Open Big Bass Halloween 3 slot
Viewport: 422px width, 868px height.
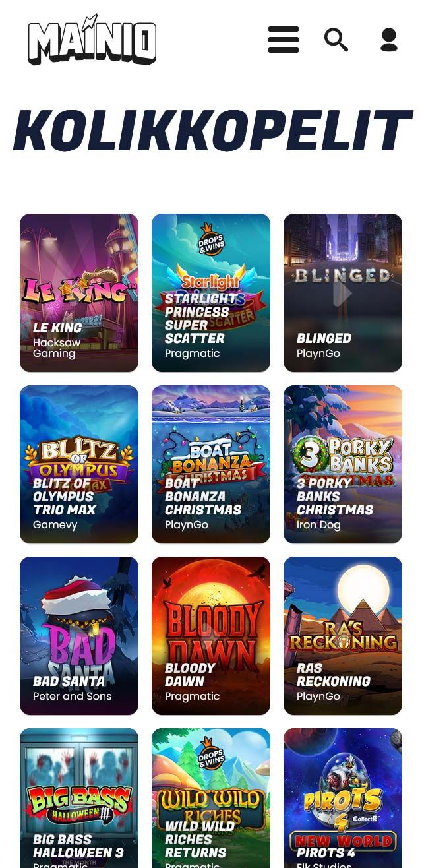click(x=79, y=798)
